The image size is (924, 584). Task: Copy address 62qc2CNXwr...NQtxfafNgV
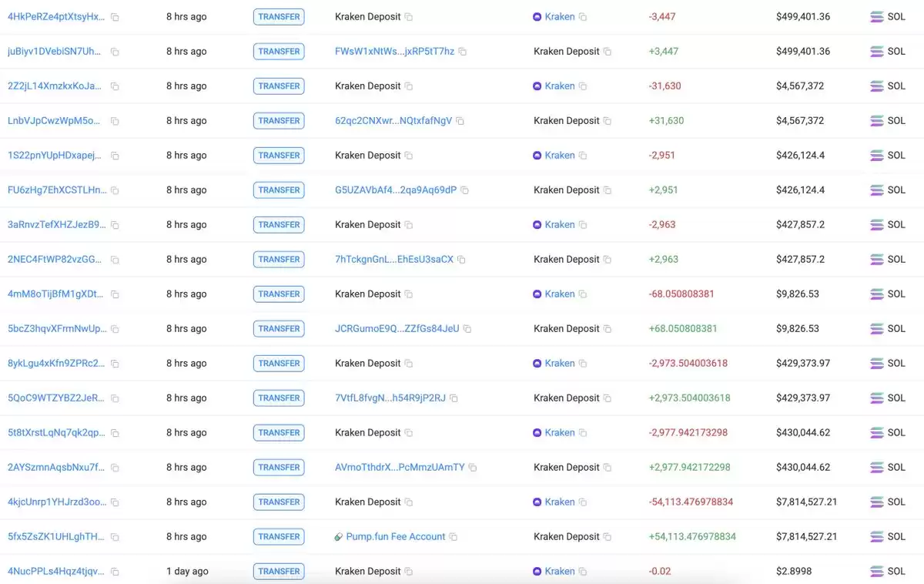tap(460, 121)
